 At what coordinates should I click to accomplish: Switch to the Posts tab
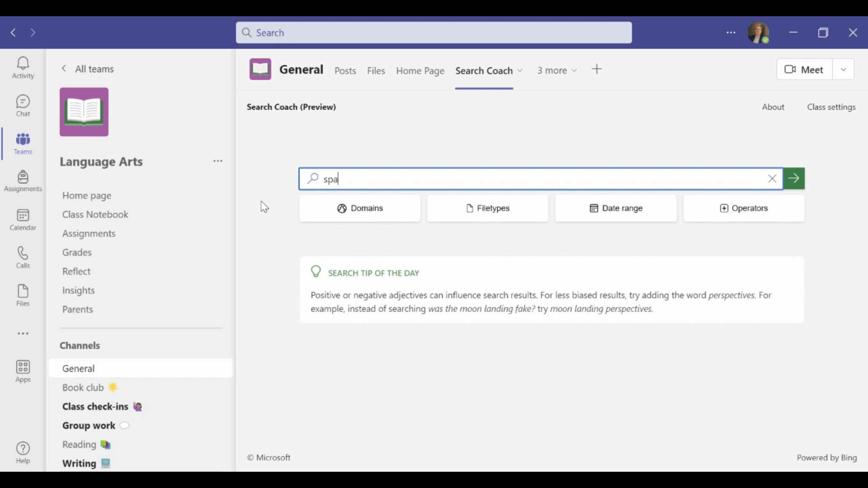tap(345, 71)
